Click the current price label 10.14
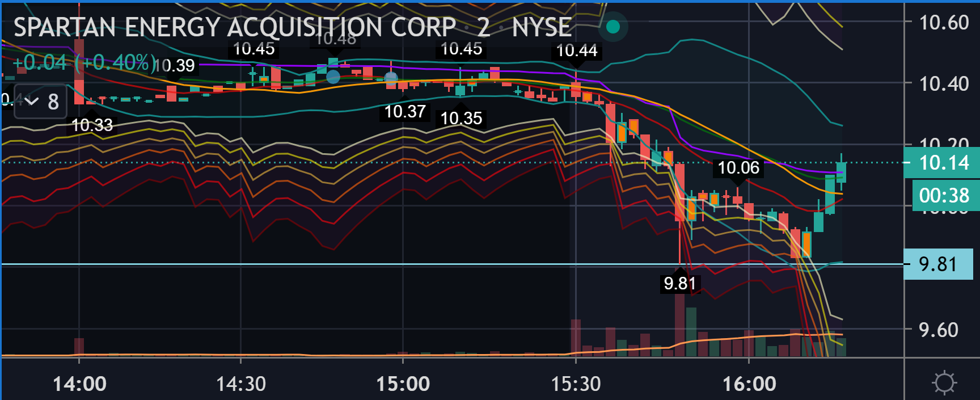Screen dimensions: 980x400 click(x=942, y=163)
